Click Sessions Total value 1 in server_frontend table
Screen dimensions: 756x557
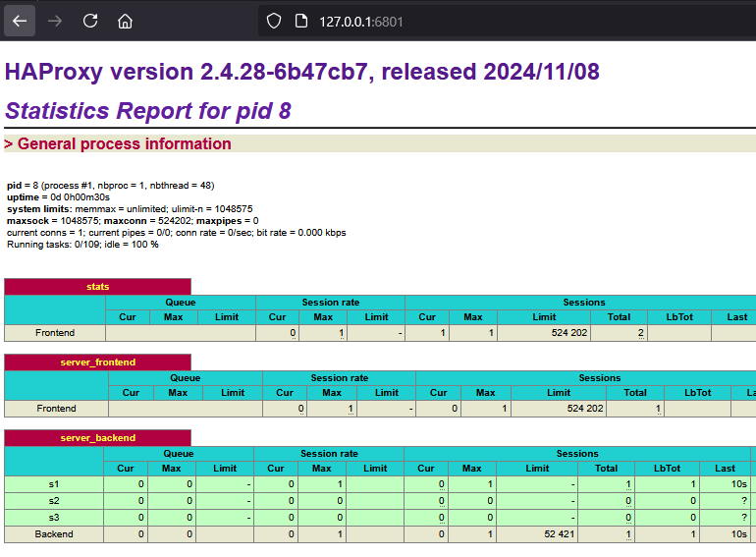click(x=658, y=409)
